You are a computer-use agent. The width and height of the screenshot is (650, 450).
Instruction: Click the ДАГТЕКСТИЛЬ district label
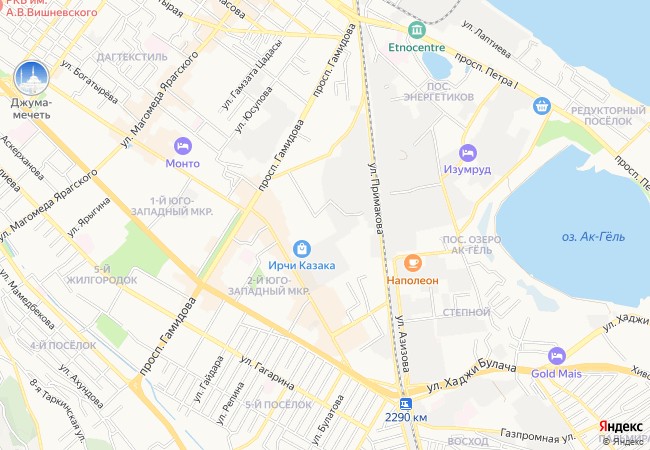(132, 57)
